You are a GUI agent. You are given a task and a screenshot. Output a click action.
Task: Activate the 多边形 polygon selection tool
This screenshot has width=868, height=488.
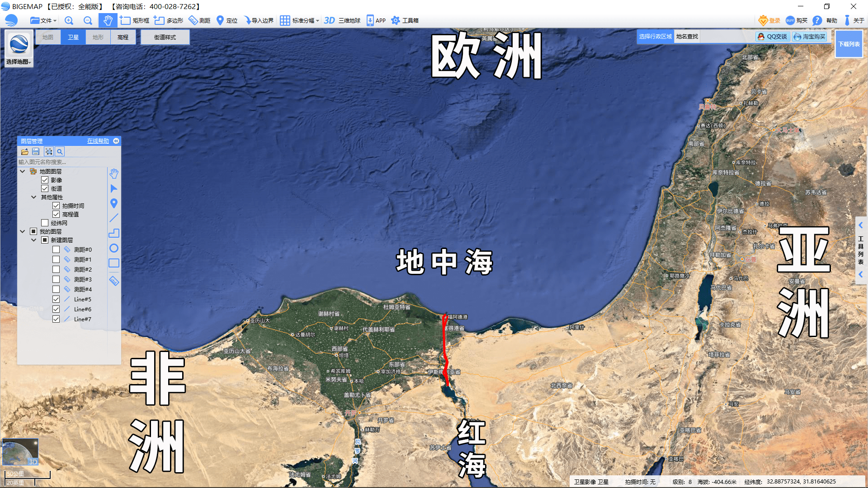click(x=168, y=20)
